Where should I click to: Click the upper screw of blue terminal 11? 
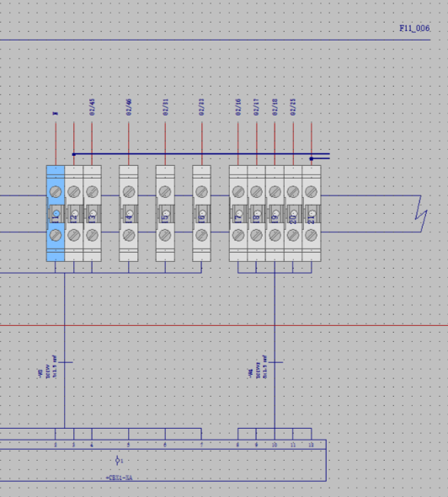pyautogui.click(x=56, y=191)
